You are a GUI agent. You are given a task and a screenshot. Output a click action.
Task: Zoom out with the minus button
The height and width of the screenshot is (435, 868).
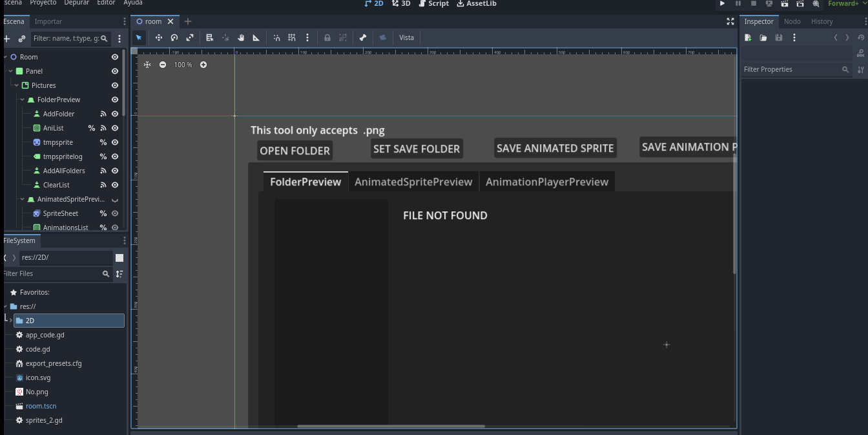163,65
